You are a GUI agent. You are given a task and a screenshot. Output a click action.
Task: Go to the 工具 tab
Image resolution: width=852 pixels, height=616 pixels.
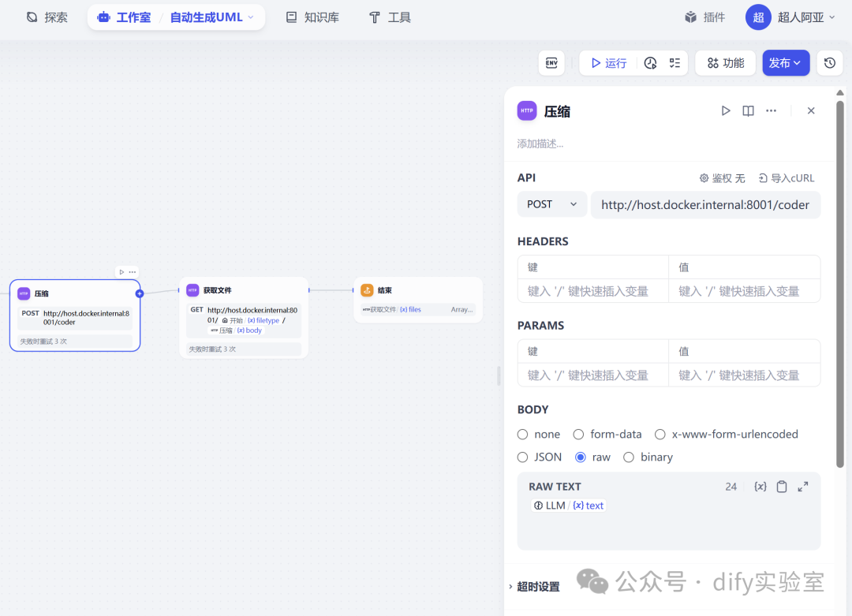point(390,17)
